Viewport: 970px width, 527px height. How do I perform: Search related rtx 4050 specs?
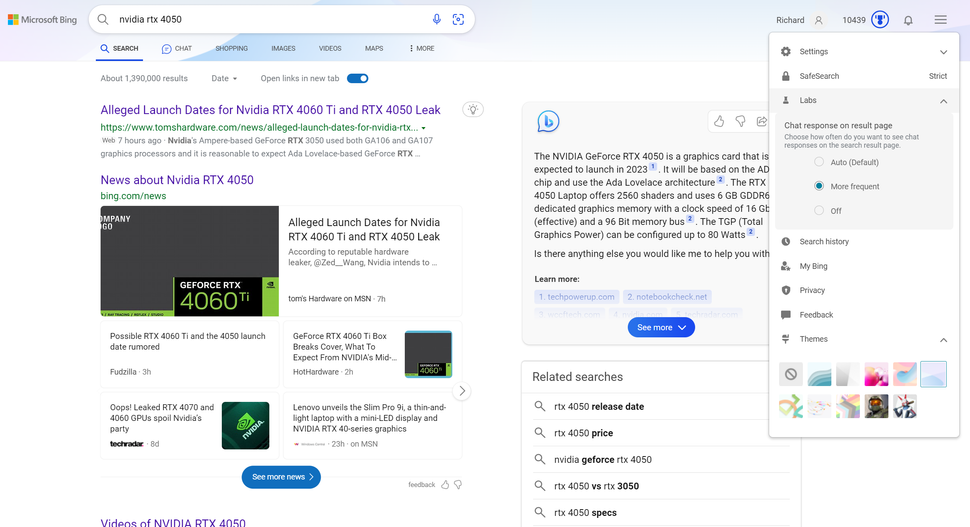click(x=585, y=513)
